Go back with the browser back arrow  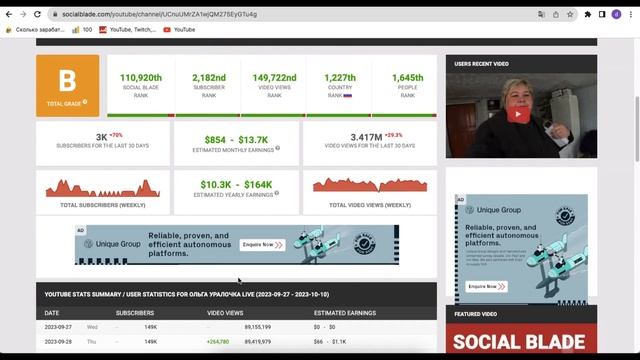pos(9,14)
